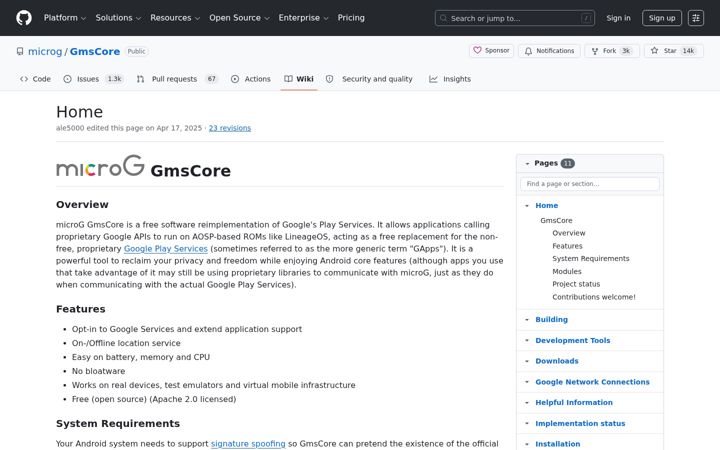Image resolution: width=720 pixels, height=450 pixels.
Task: Open Google Network Connections wiki page
Action: [x=592, y=382]
